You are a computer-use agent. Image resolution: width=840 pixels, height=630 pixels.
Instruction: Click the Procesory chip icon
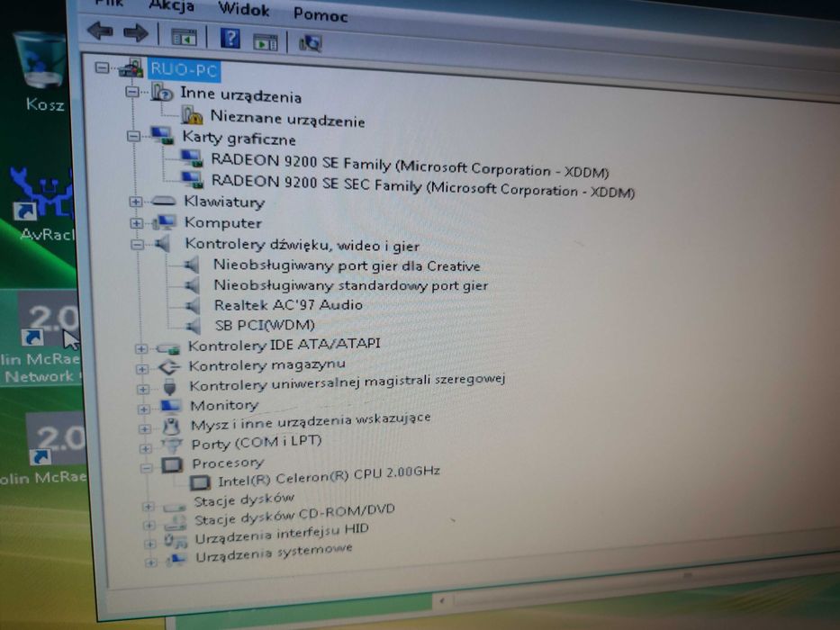tap(173, 464)
